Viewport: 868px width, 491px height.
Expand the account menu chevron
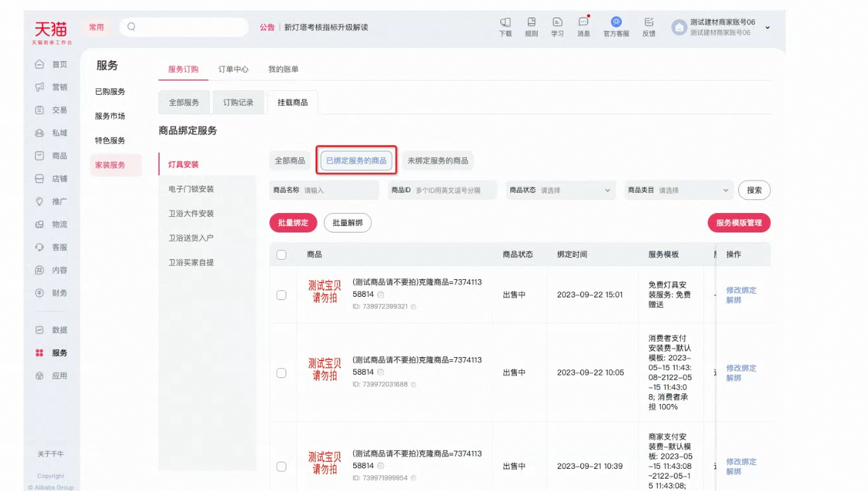(767, 27)
